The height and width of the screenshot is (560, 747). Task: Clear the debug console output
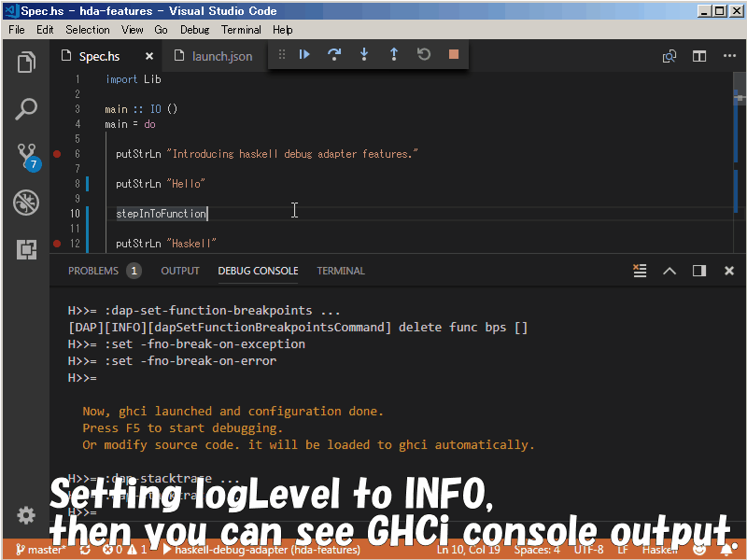click(x=640, y=271)
